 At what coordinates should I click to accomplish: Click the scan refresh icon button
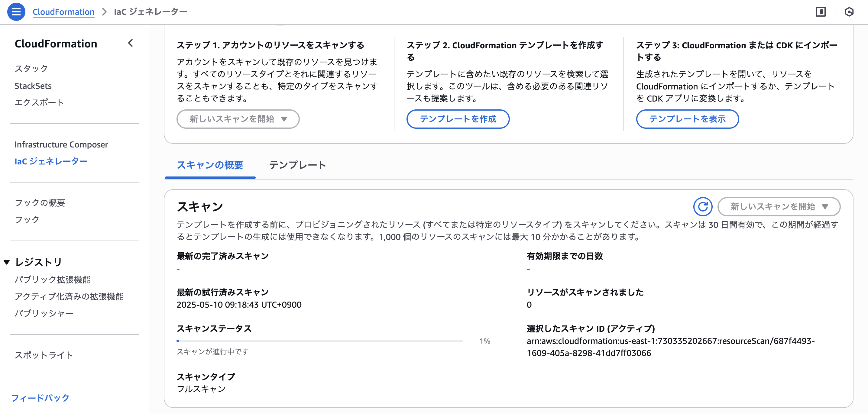(x=703, y=206)
